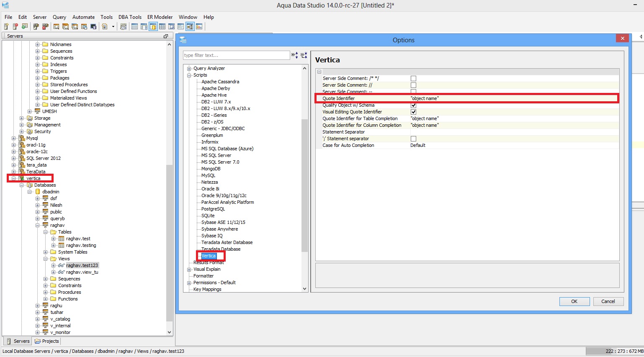This screenshot has height=357, width=644.
Task: Select the SQL Server 2012 server node
Action: click(x=44, y=158)
